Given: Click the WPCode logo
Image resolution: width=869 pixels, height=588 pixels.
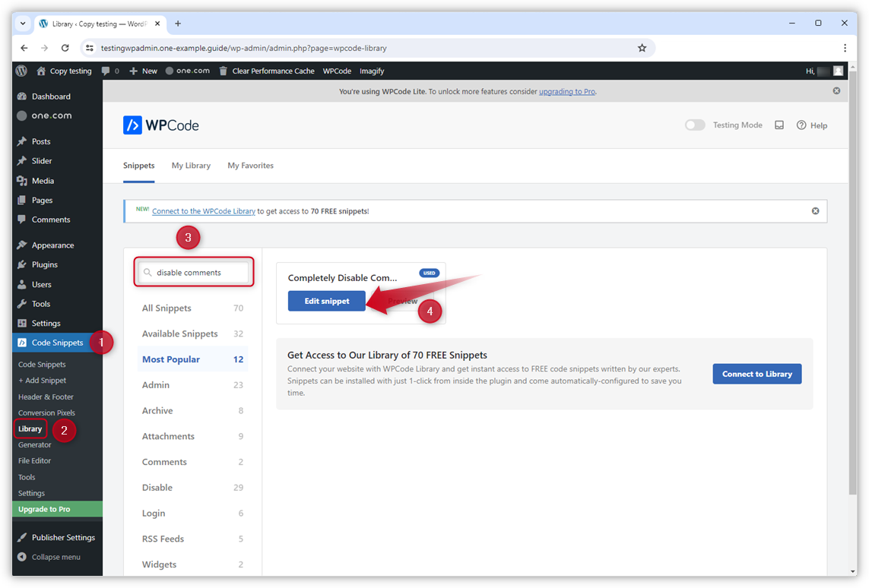Looking at the screenshot, I should coord(161,125).
